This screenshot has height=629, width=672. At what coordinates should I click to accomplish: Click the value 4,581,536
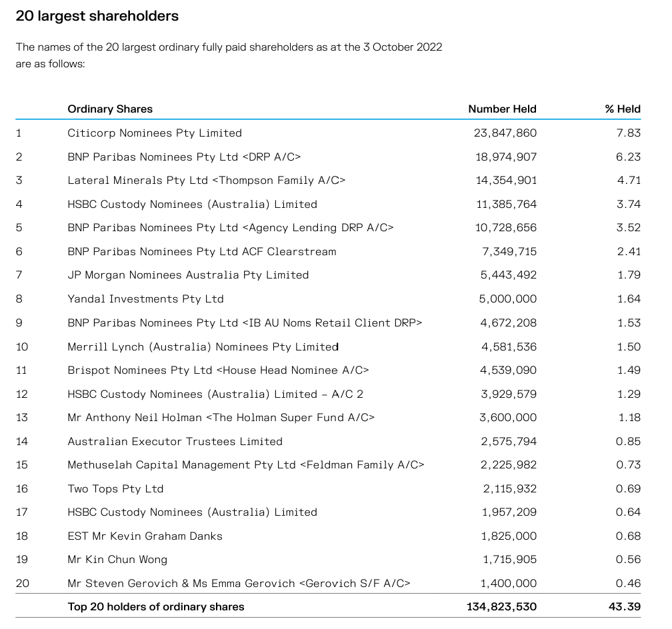click(x=509, y=347)
